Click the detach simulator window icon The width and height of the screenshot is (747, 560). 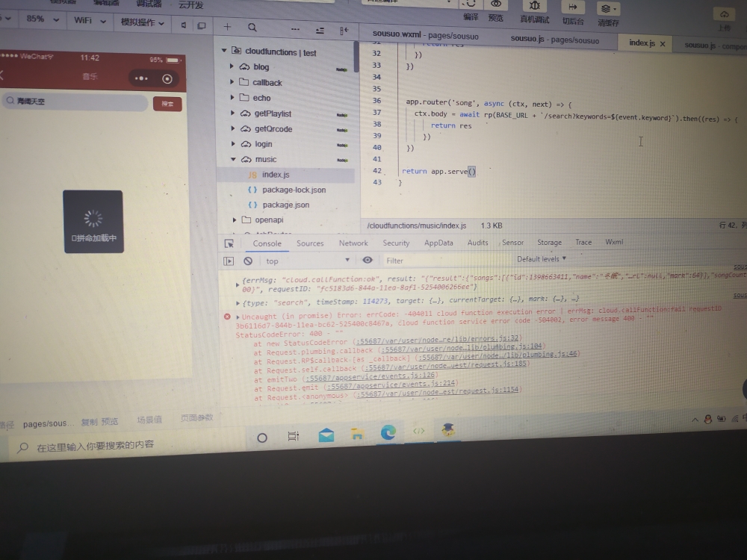click(202, 25)
